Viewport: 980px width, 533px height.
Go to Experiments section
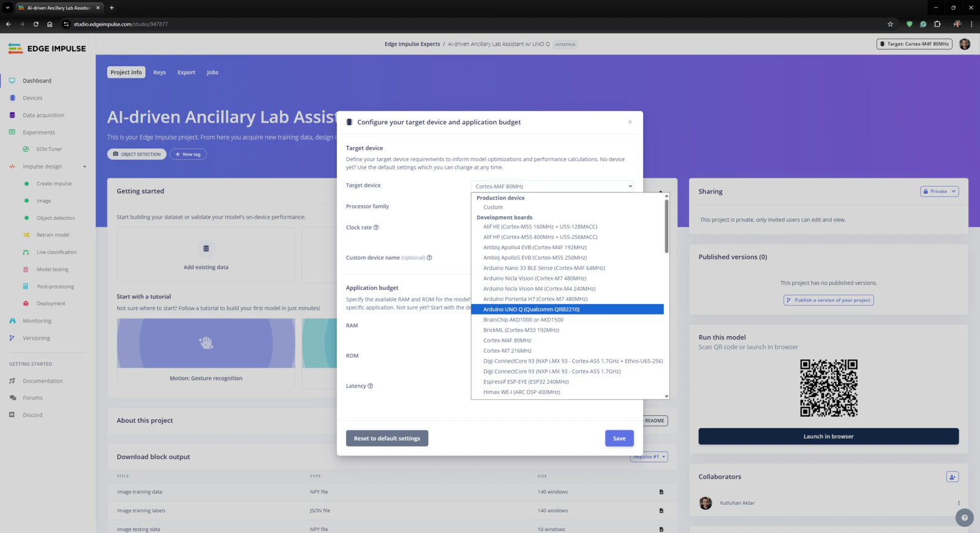pos(39,132)
